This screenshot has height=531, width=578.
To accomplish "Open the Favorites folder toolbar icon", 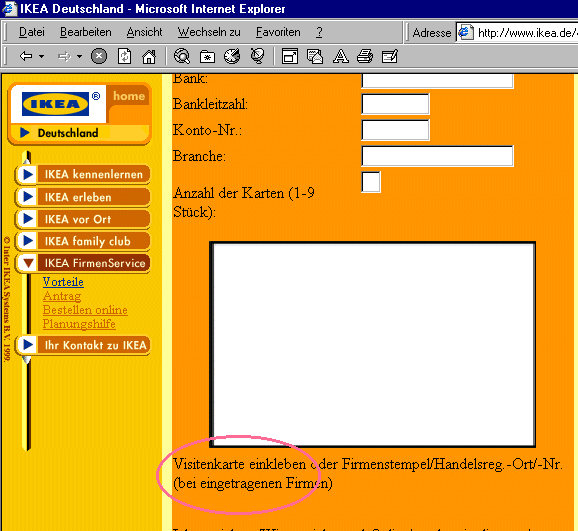I will 207,57.
